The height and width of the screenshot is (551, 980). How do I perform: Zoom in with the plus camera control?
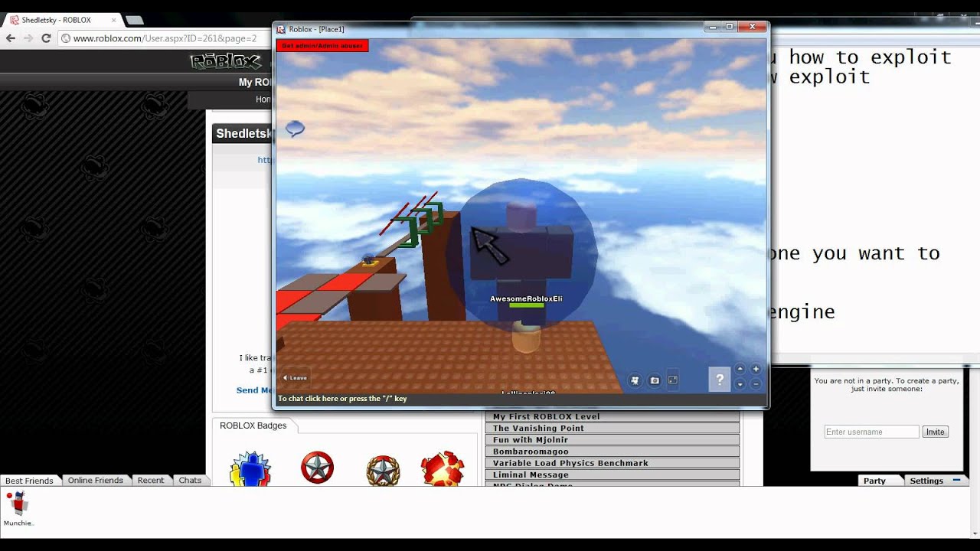pyautogui.click(x=756, y=369)
